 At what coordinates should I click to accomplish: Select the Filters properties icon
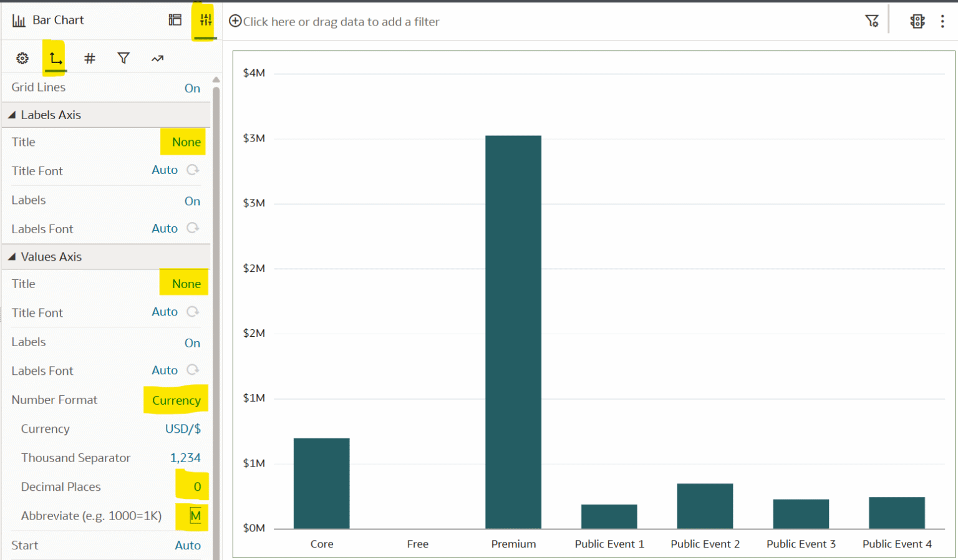click(123, 58)
